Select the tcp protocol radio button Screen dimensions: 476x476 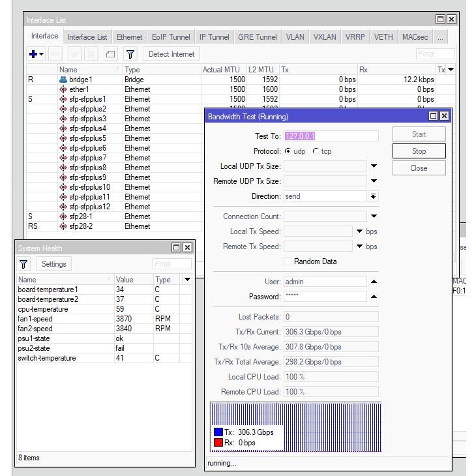tap(316, 151)
